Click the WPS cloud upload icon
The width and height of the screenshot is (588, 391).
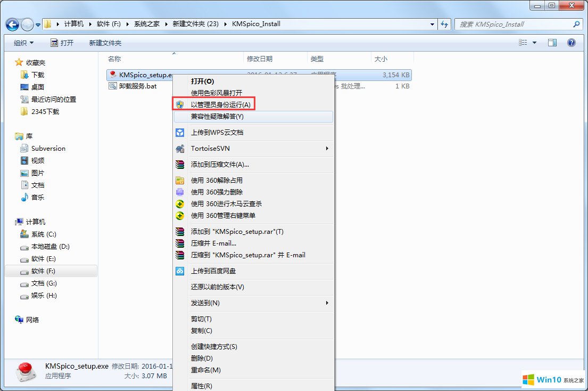[180, 133]
